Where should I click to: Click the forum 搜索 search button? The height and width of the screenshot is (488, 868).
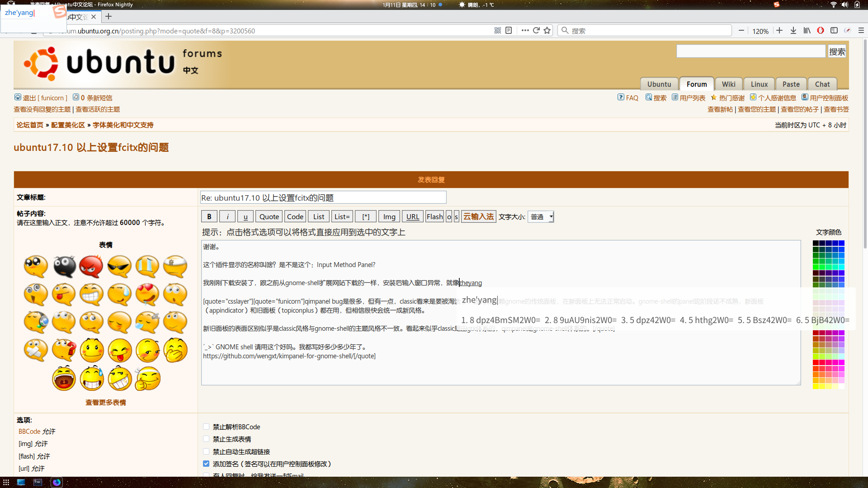pos(837,52)
